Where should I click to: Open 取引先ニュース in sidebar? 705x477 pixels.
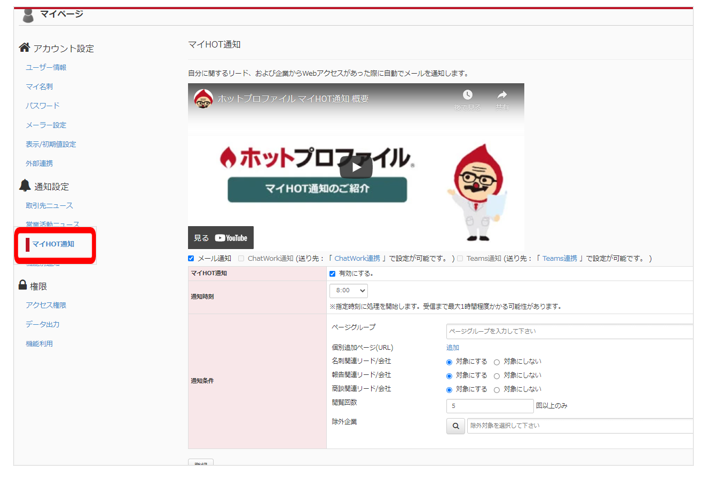pos(49,205)
